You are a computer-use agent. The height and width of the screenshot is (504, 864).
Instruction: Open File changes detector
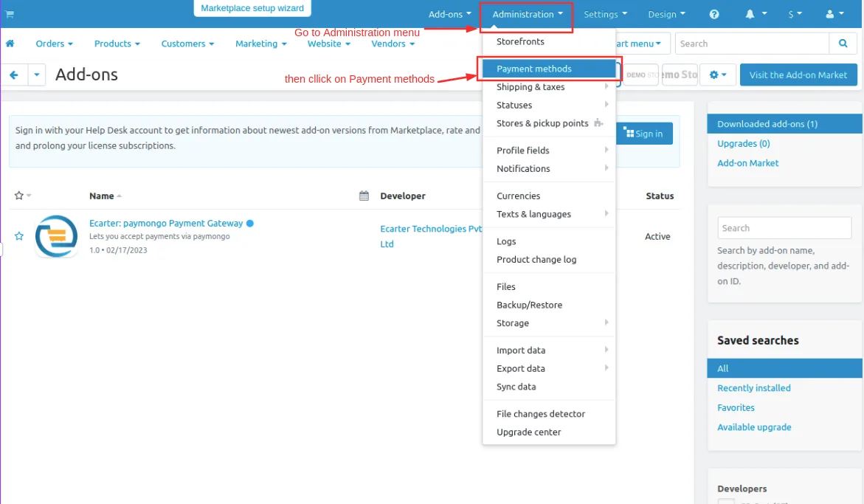click(x=549, y=414)
